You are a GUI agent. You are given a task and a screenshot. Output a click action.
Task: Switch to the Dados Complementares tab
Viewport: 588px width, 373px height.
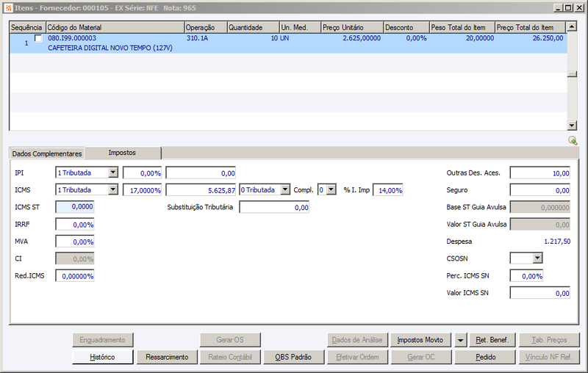(47, 153)
